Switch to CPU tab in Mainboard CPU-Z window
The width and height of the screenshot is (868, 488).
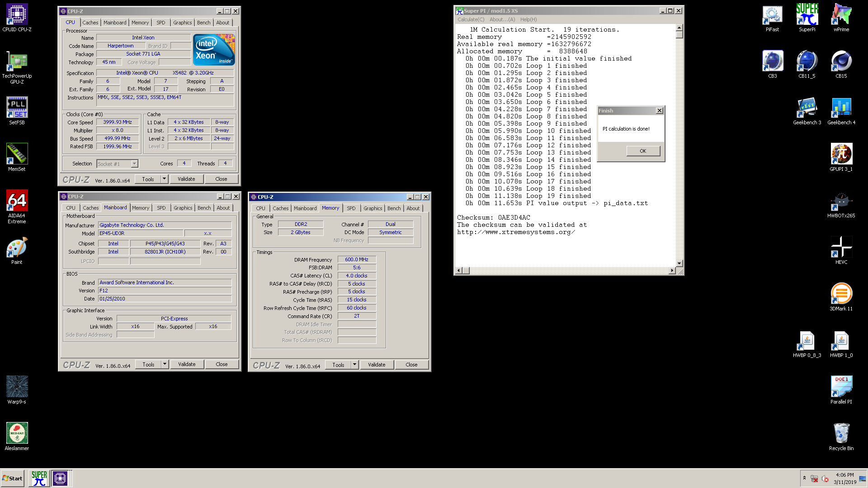(x=71, y=208)
